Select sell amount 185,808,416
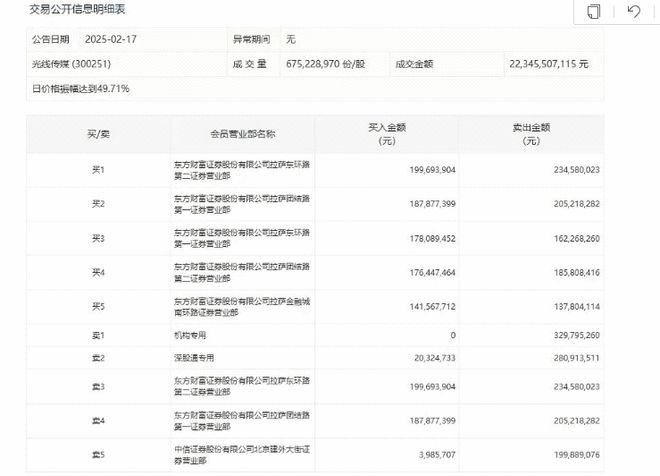 click(x=577, y=273)
